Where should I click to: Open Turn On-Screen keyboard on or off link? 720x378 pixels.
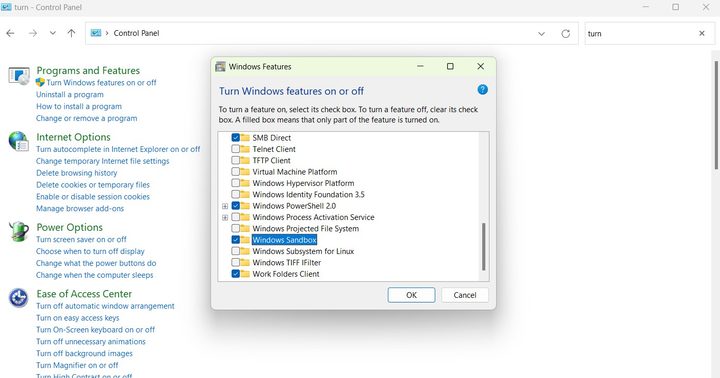[96, 329]
